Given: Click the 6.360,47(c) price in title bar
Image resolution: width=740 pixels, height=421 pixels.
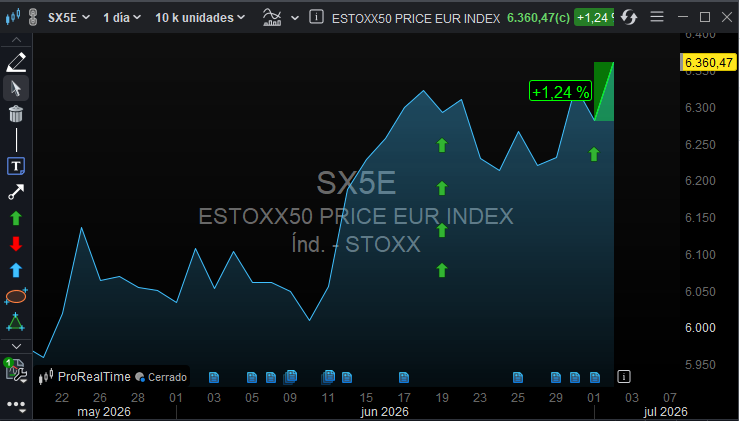Looking at the screenshot, I should pos(538,18).
